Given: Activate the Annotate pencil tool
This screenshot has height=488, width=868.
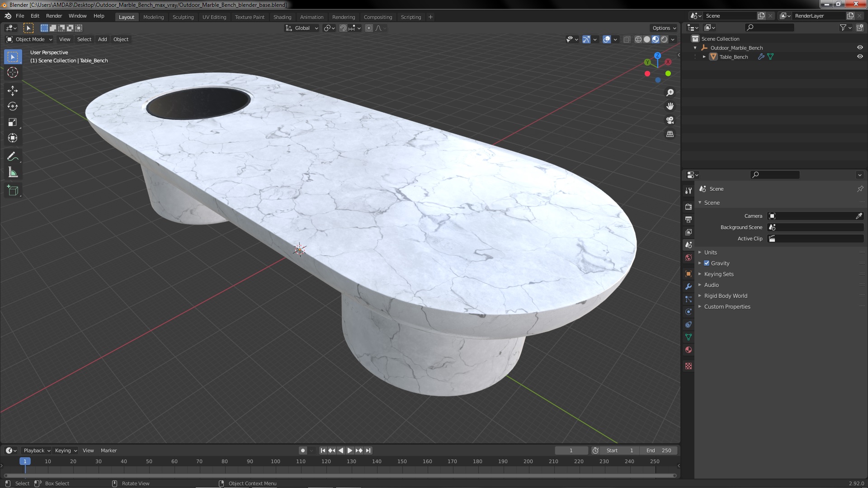Looking at the screenshot, I should (x=13, y=157).
